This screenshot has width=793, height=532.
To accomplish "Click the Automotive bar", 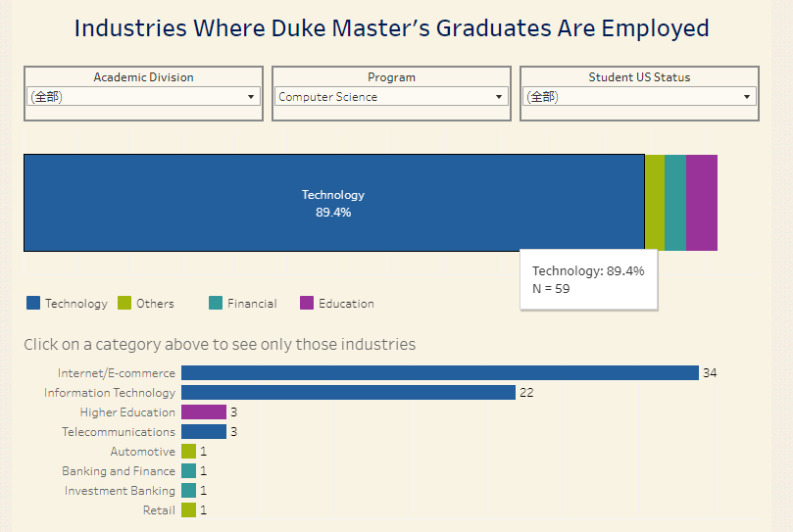I will coord(188,451).
